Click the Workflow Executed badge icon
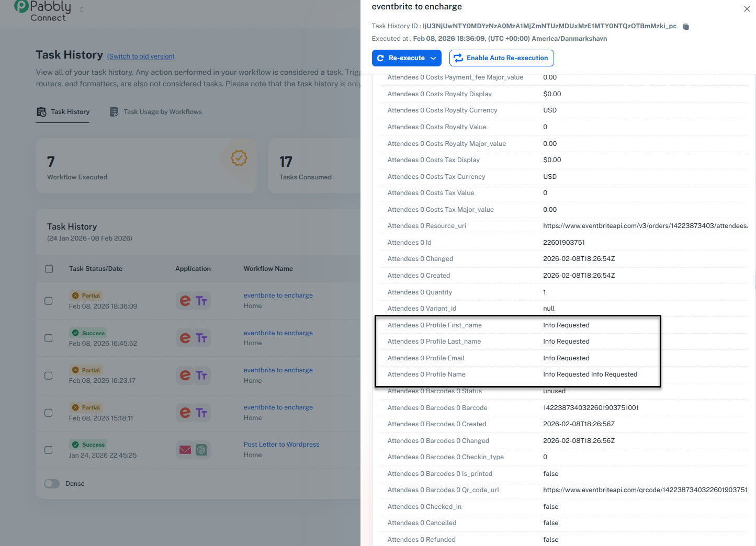 point(239,158)
